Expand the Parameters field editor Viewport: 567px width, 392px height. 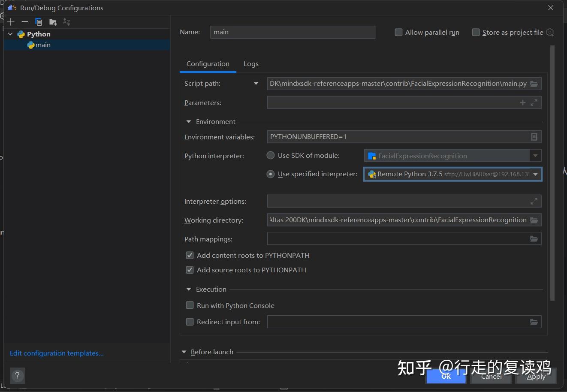(534, 103)
